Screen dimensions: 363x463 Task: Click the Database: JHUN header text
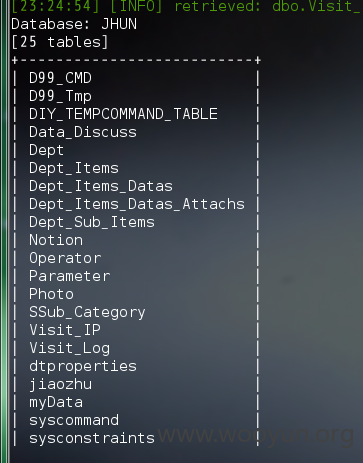tap(74, 24)
